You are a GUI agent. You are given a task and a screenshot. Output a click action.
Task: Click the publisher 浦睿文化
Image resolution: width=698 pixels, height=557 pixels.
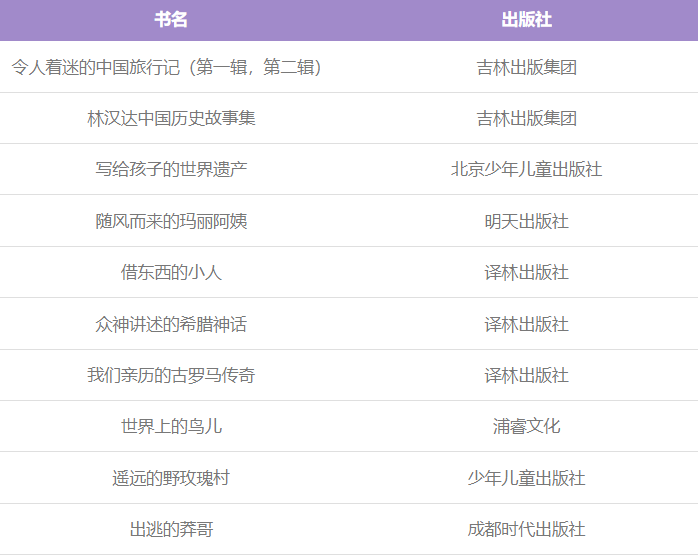coord(527,426)
